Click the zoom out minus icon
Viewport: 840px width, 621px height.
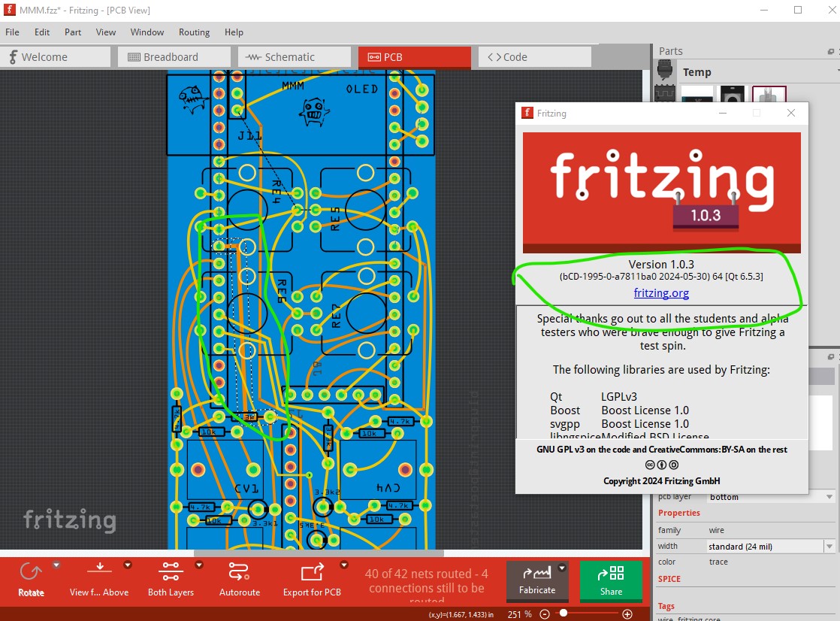click(x=545, y=614)
